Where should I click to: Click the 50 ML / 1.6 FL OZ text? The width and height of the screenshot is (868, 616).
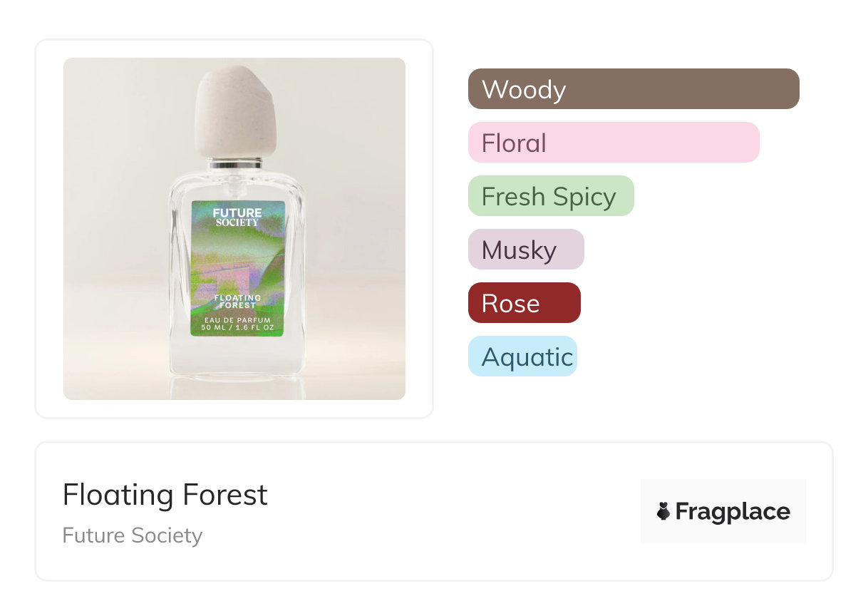(x=237, y=329)
